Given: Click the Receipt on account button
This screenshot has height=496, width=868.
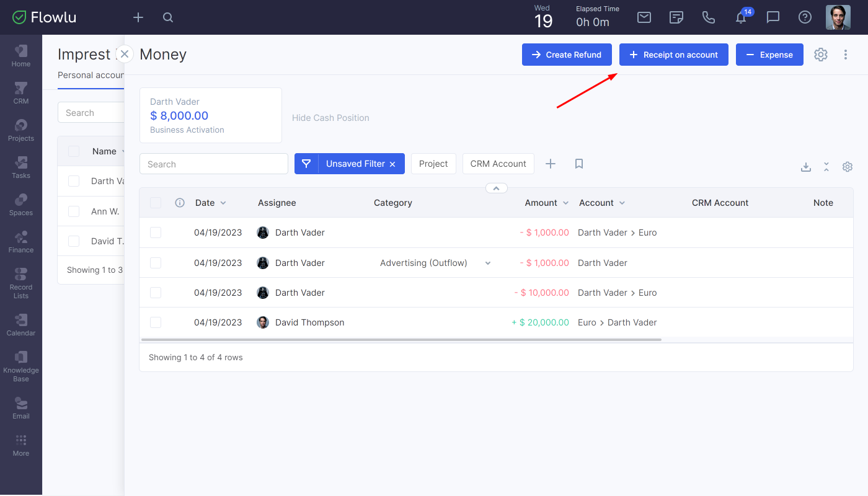Looking at the screenshot, I should (x=673, y=55).
